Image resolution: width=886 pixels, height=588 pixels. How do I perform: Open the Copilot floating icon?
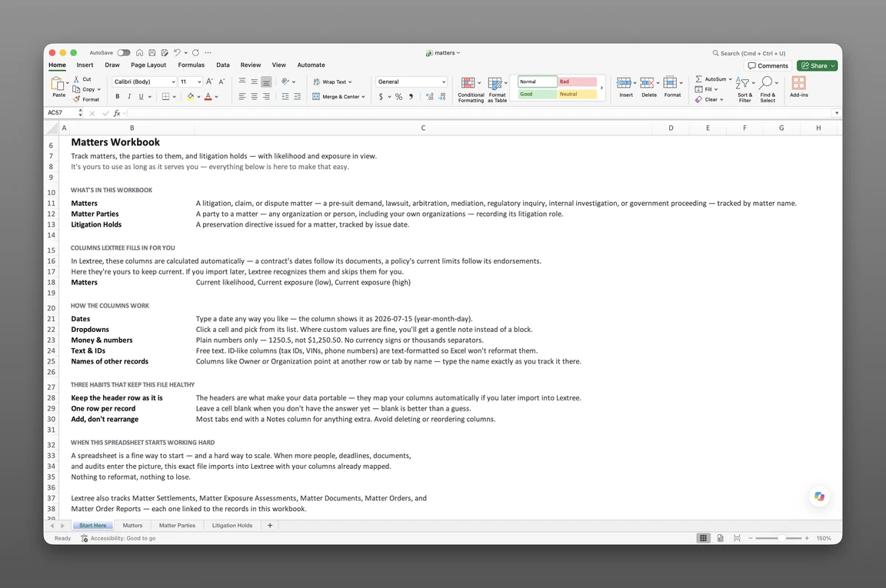tap(819, 497)
